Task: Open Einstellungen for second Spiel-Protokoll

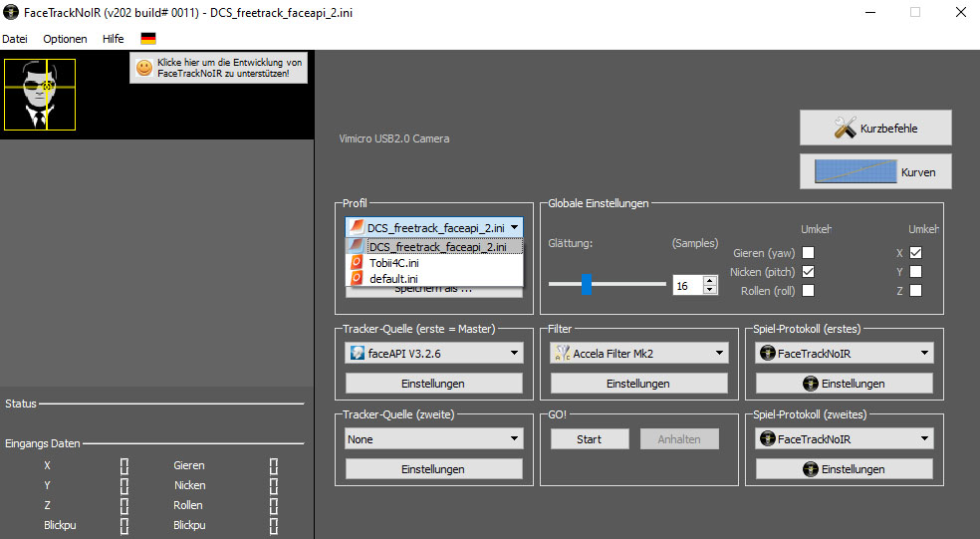Action: [x=845, y=469]
